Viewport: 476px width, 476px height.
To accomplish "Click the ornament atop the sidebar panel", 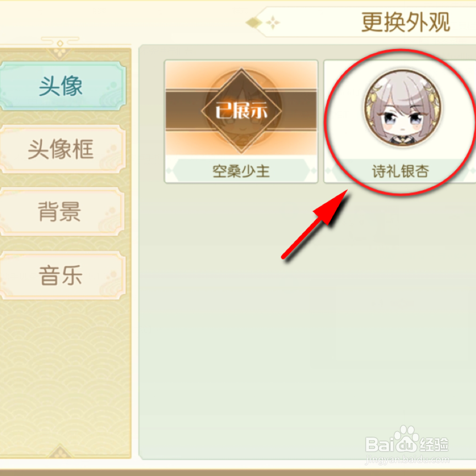I will (x=60, y=47).
